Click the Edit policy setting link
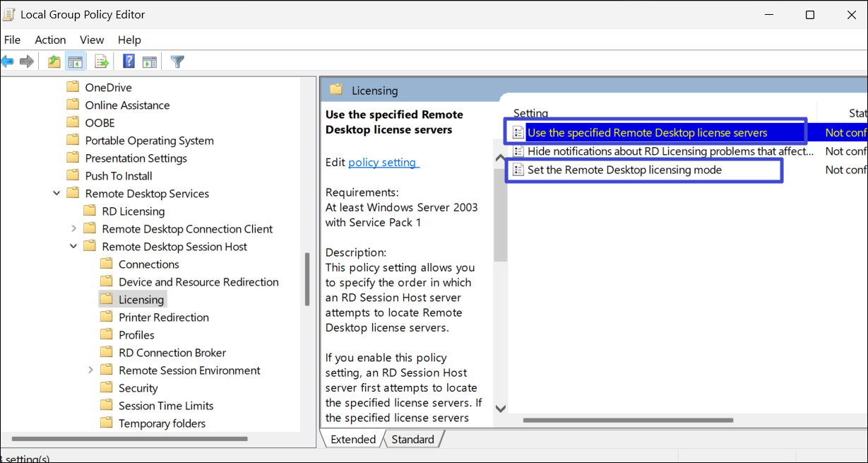Image resolution: width=868 pixels, height=463 pixels. (384, 163)
